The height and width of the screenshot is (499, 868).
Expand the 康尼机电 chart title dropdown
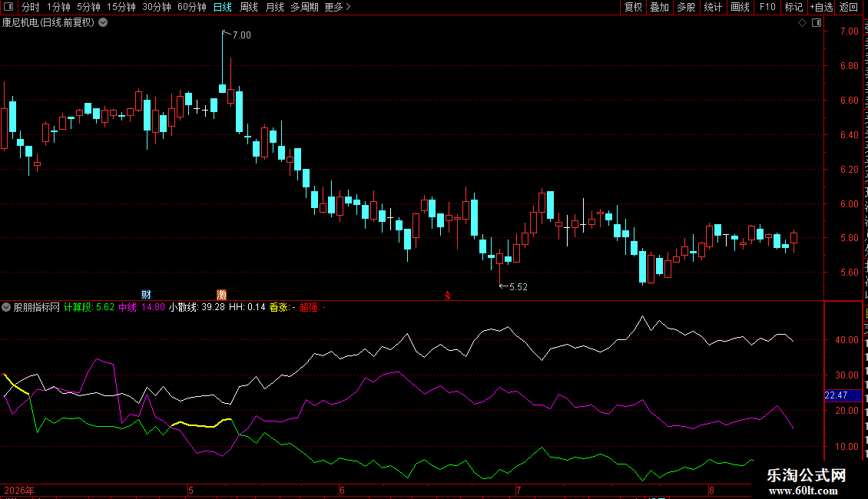103,23
